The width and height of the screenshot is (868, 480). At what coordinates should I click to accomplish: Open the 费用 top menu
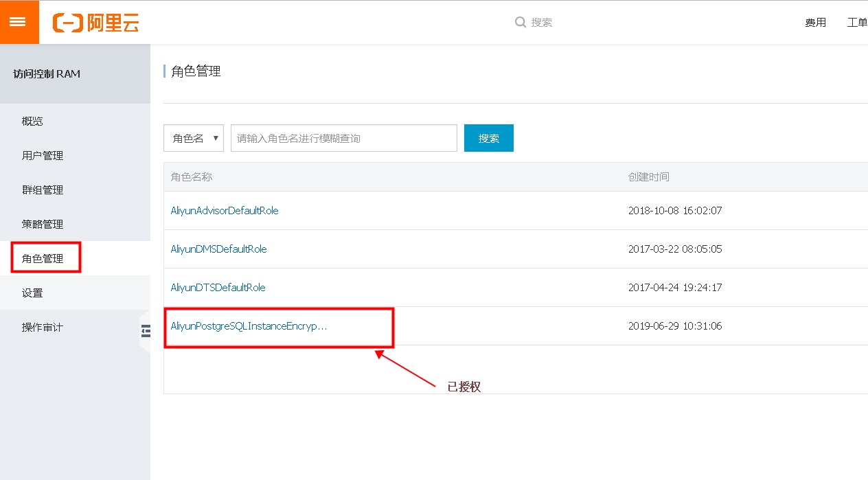click(816, 23)
